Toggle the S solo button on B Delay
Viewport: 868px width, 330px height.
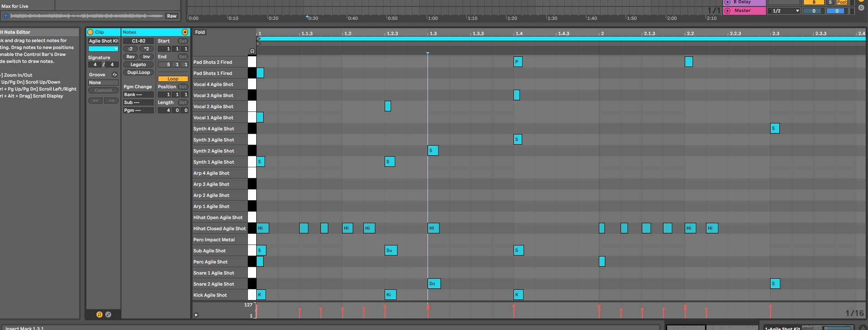[x=830, y=2]
